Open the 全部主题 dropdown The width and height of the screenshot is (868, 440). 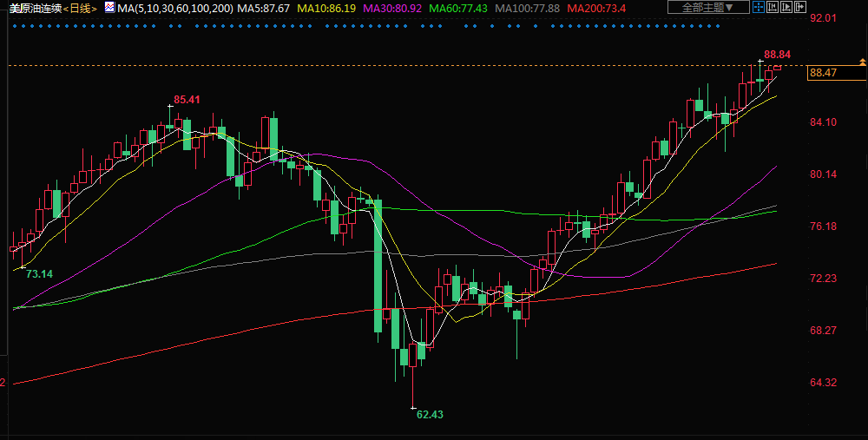[702, 8]
